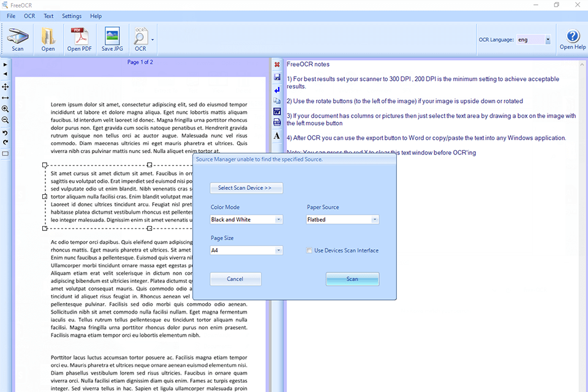Image resolution: width=588 pixels, height=392 pixels.
Task: Start OCR from the toolbar
Action: [140, 39]
